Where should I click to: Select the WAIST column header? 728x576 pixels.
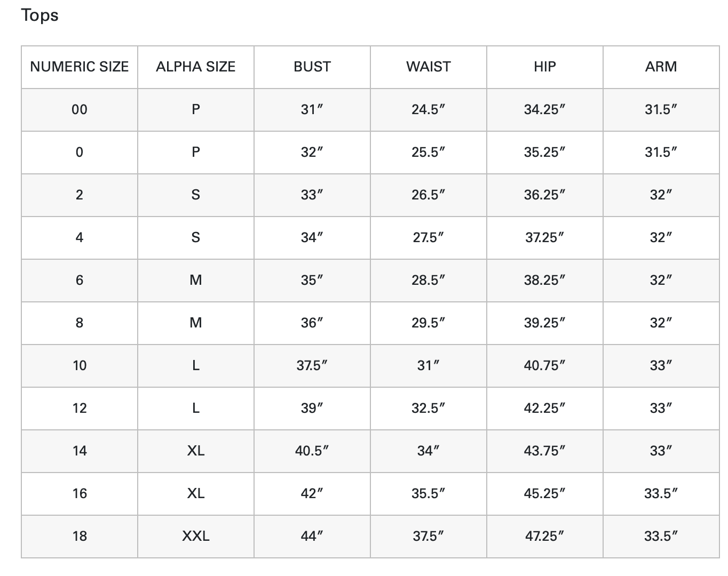point(429,67)
